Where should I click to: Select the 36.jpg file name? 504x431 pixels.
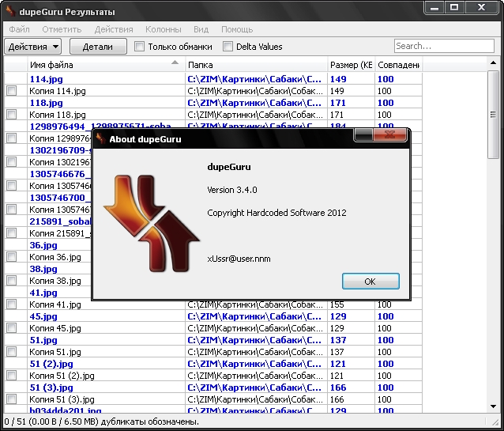tap(43, 245)
